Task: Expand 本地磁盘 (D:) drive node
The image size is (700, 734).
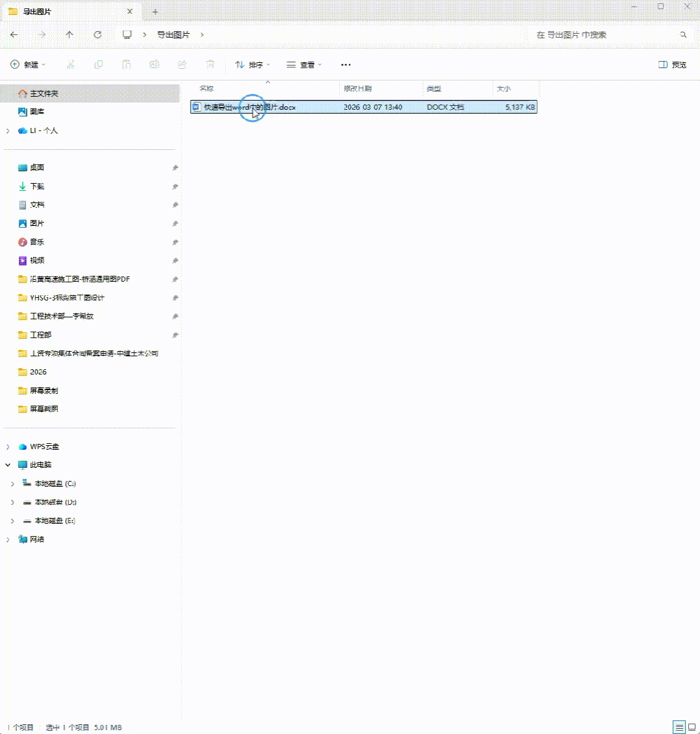Action: 12,502
